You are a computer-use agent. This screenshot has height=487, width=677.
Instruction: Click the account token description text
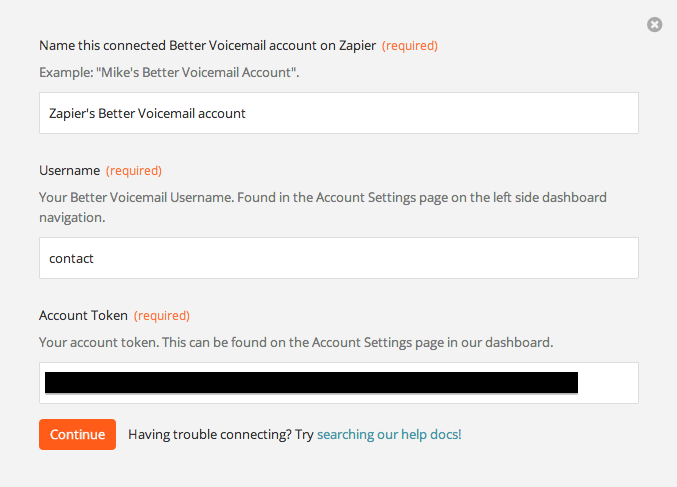(x=296, y=343)
